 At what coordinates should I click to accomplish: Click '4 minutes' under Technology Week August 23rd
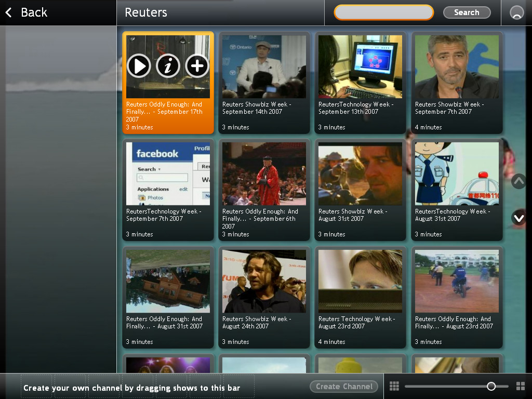click(x=332, y=342)
